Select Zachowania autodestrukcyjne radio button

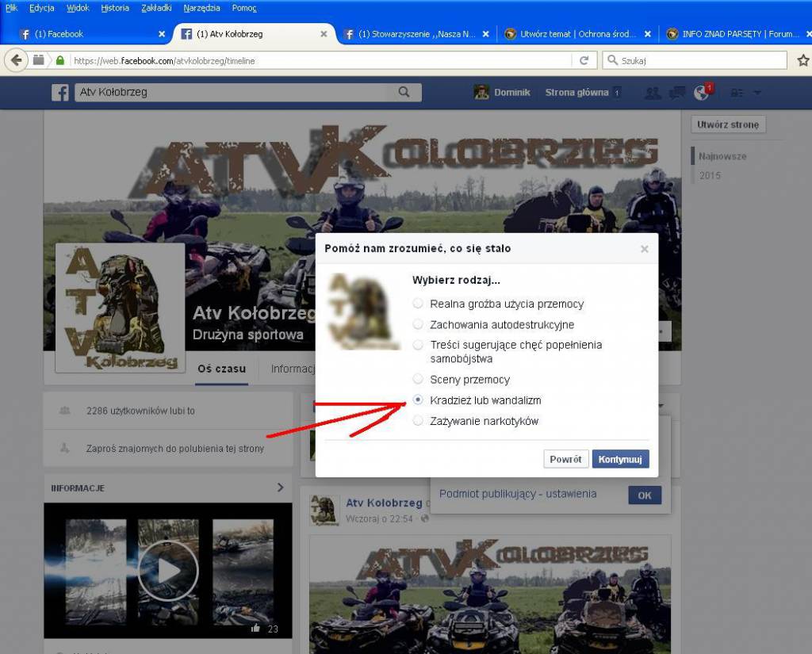click(x=418, y=324)
